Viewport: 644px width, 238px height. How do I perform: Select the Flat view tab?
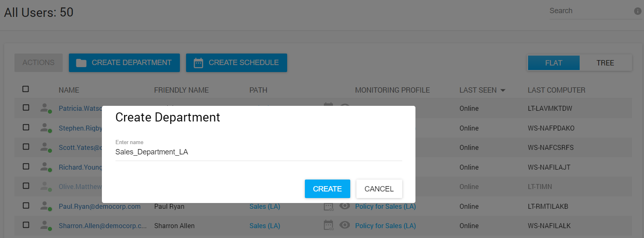554,63
